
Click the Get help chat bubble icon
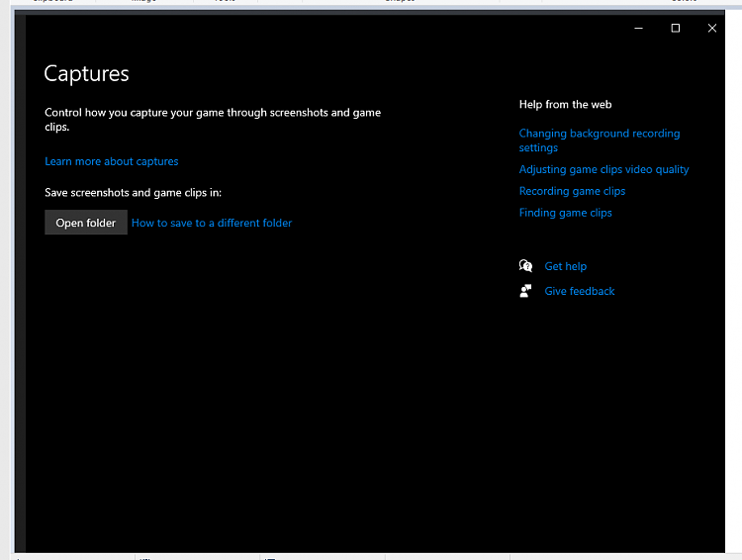click(525, 266)
